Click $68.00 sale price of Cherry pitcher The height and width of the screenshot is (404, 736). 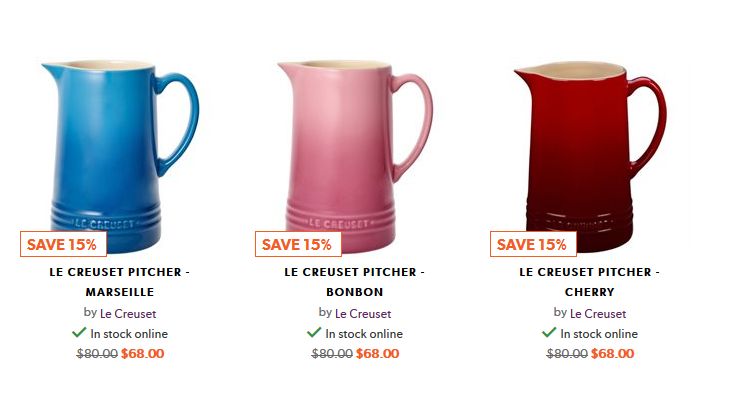click(613, 353)
